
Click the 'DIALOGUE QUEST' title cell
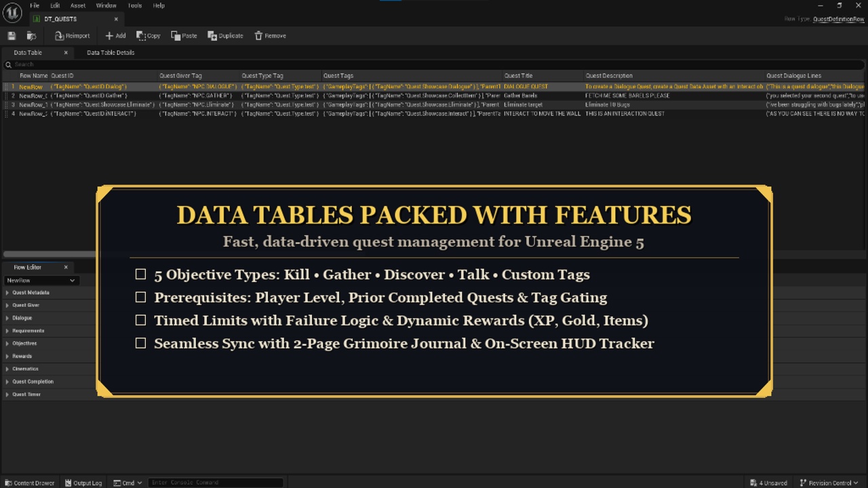pos(526,87)
